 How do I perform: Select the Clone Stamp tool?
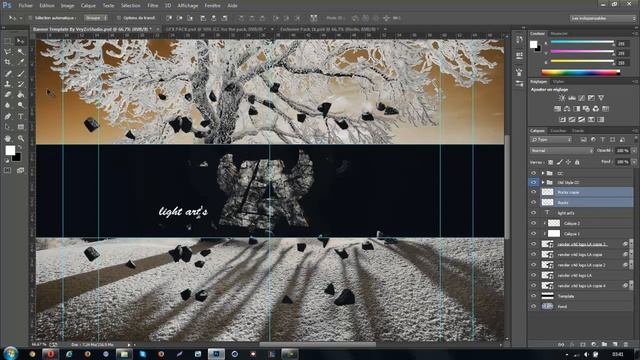coord(8,84)
